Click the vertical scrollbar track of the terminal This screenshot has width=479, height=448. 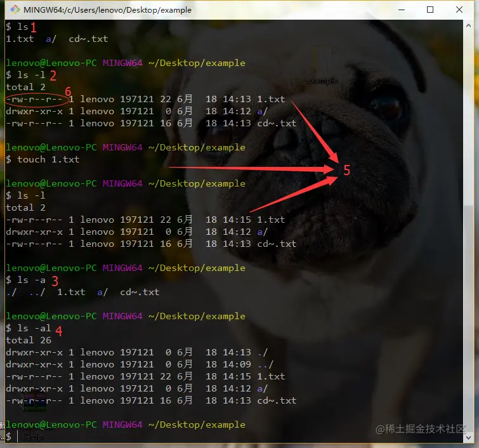coord(468,232)
